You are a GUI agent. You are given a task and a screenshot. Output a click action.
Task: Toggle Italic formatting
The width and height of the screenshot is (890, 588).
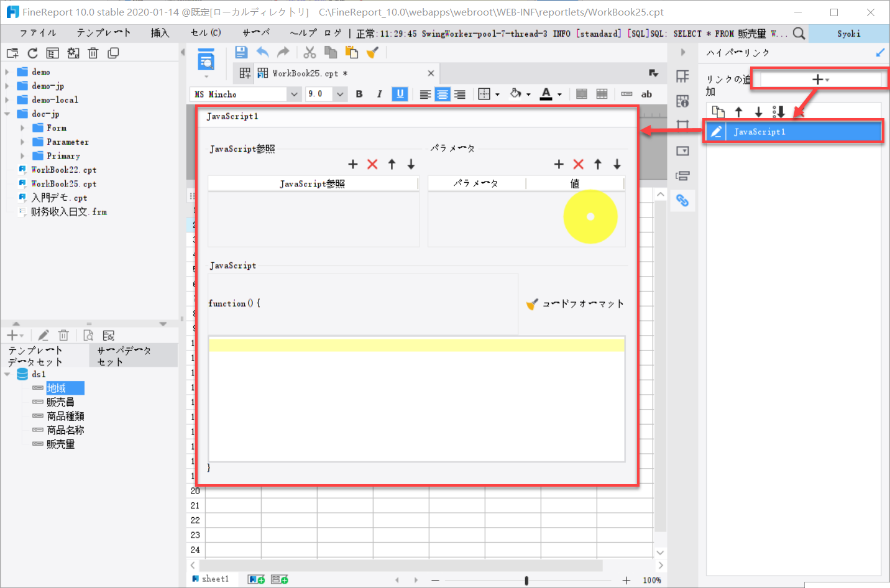(379, 94)
